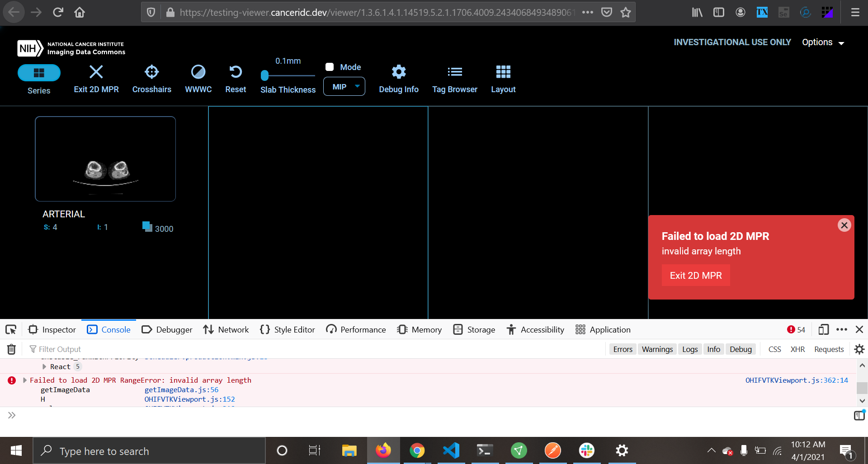Screen dimensions: 868x464
Task: Open the Options dropdown menu
Action: point(823,42)
